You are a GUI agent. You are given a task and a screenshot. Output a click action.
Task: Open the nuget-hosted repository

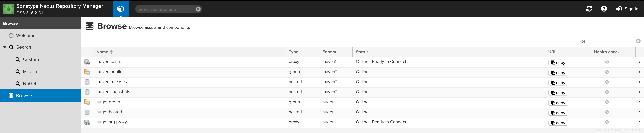(109, 112)
